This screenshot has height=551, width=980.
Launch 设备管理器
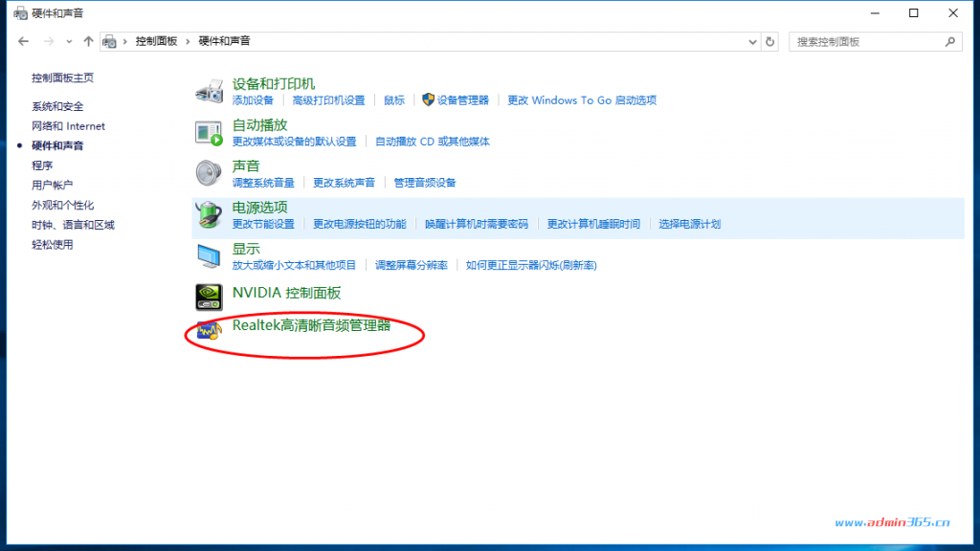(x=462, y=100)
